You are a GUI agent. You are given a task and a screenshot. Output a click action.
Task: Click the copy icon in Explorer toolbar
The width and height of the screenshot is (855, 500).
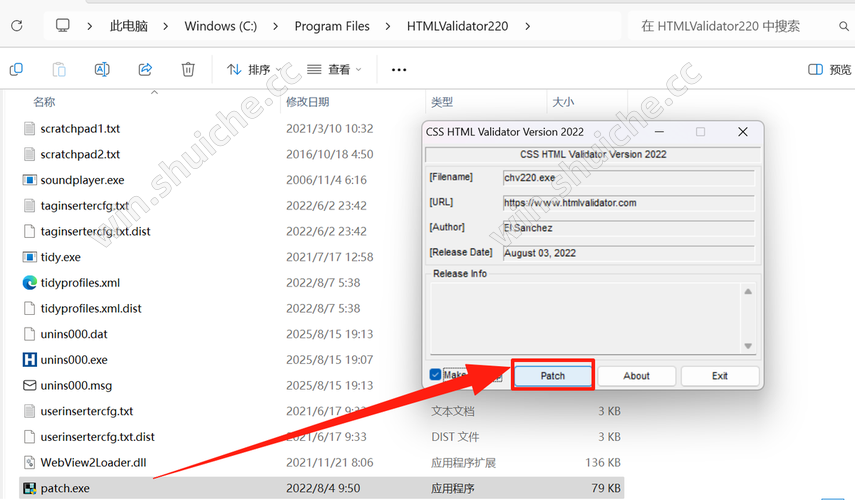click(x=16, y=69)
